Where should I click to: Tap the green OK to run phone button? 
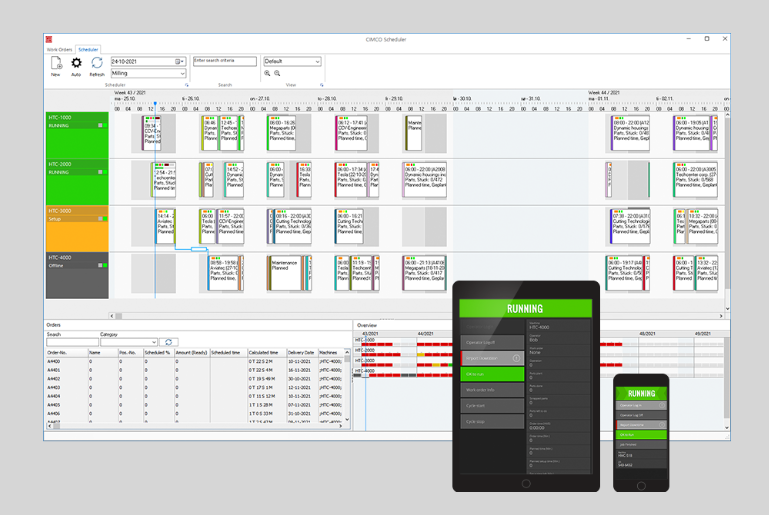pyautogui.click(x=641, y=435)
